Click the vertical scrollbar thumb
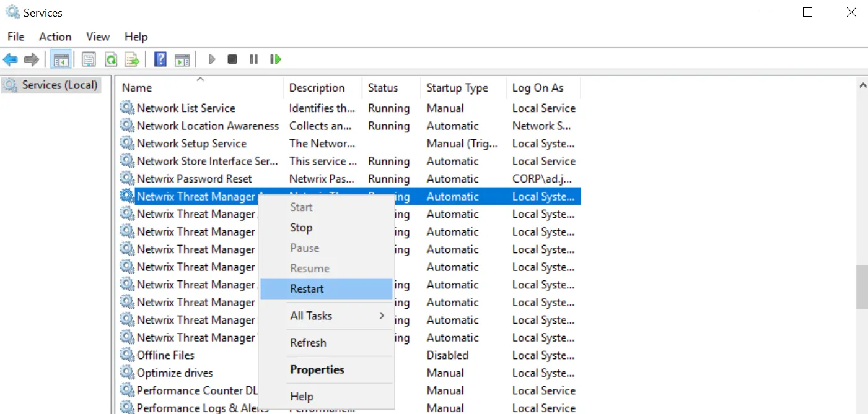This screenshot has height=414, width=868. pos(862,287)
